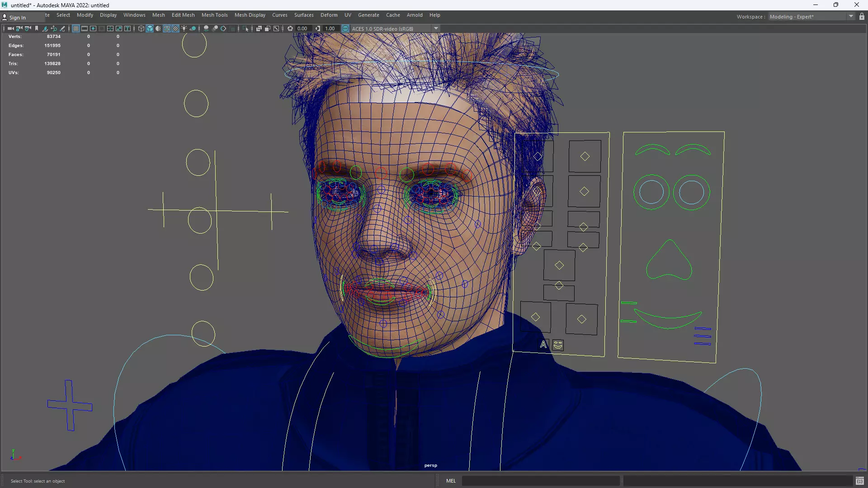Toggle wireframe on shaded display

click(167, 28)
